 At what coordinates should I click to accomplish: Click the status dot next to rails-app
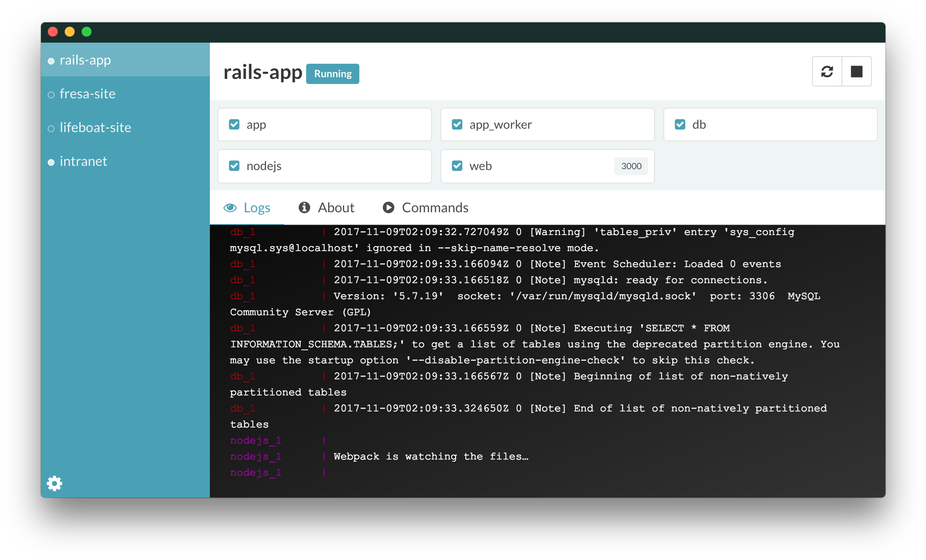click(51, 61)
